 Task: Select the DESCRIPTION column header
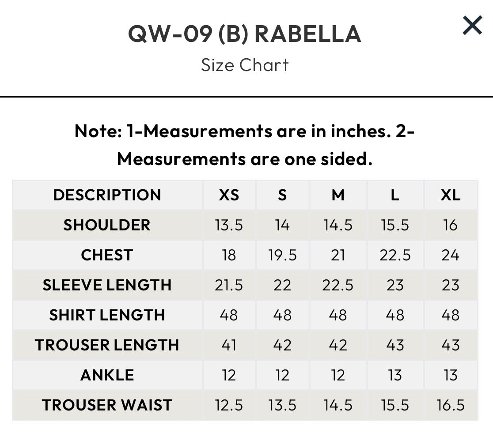pos(107,195)
